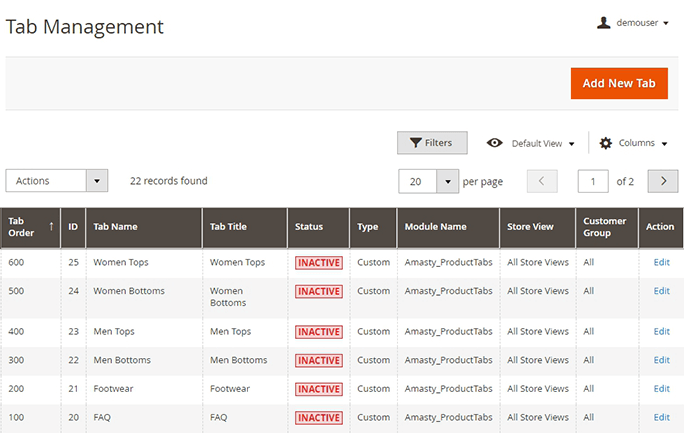This screenshot has width=684, height=433.
Task: Go to next page arrow
Action: [x=663, y=181]
